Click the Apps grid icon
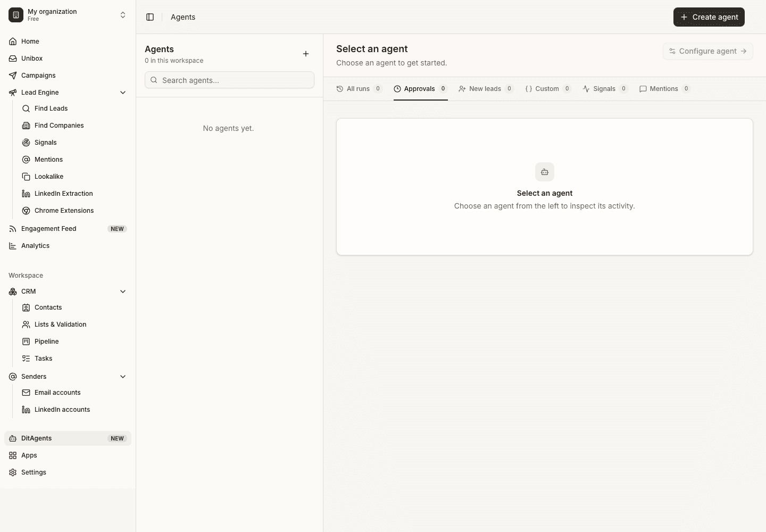The width and height of the screenshot is (766, 532). pos(13,455)
